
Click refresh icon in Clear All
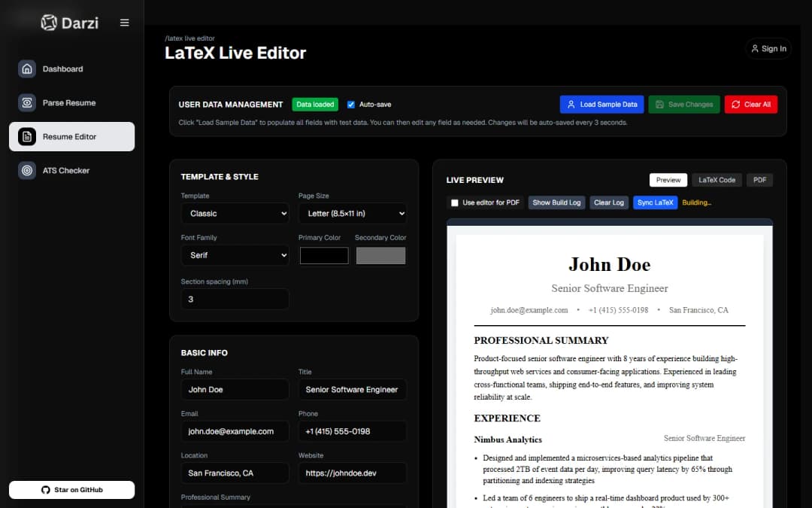coord(735,104)
